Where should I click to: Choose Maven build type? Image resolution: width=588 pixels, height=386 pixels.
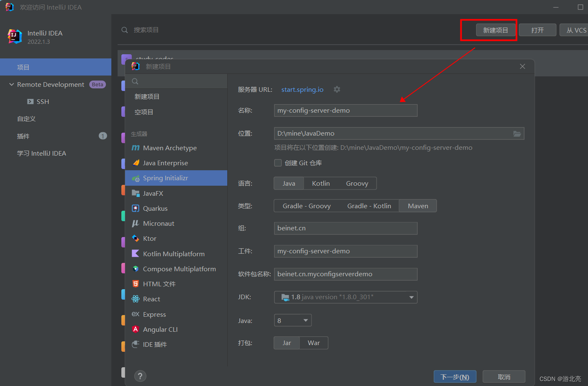click(418, 206)
